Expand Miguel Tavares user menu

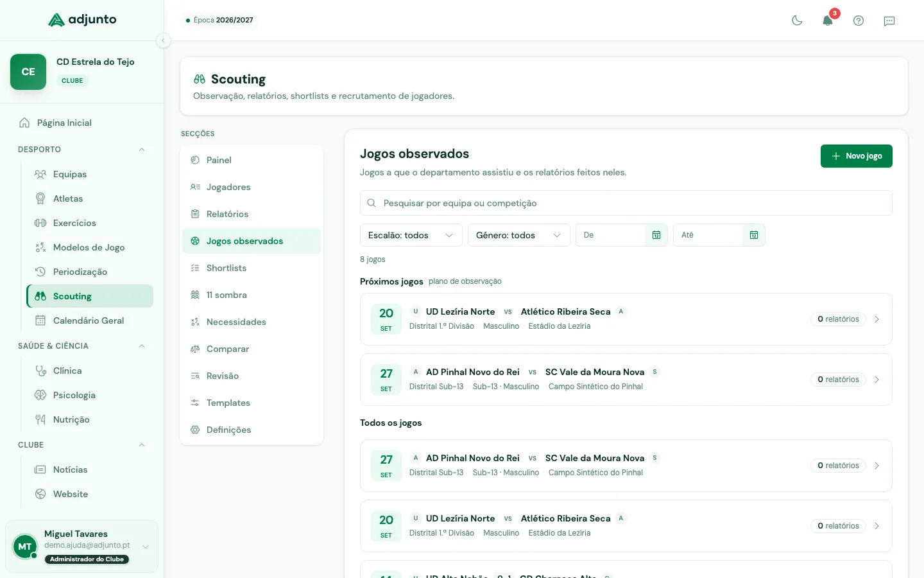click(82, 547)
